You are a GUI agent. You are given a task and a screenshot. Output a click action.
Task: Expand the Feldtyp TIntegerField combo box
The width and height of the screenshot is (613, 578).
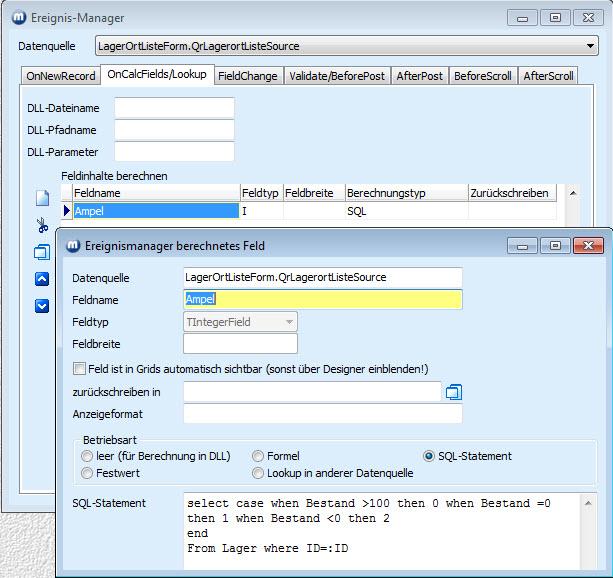(289, 321)
